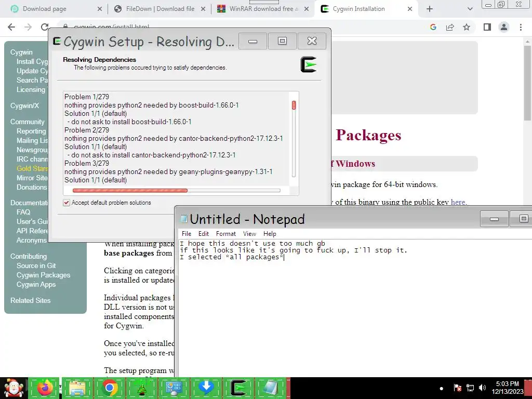Screen dimensions: 532x399
Task: Bookmark this page with star icon
Action: pyautogui.click(x=467, y=27)
